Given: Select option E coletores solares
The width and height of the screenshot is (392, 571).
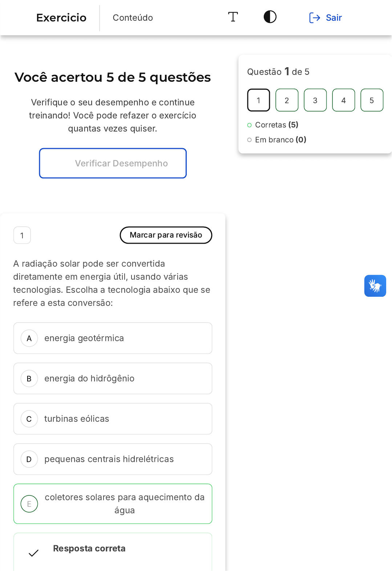Looking at the screenshot, I should point(113,504).
